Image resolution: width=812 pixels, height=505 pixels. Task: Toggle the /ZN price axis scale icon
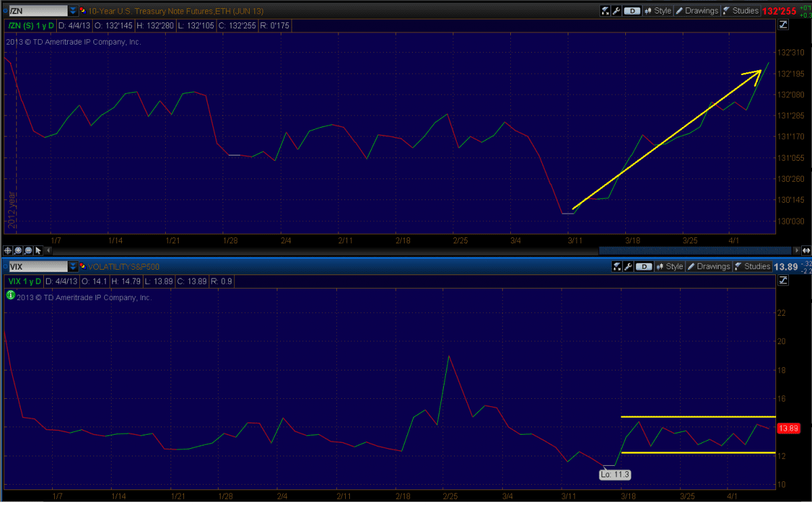(x=784, y=25)
